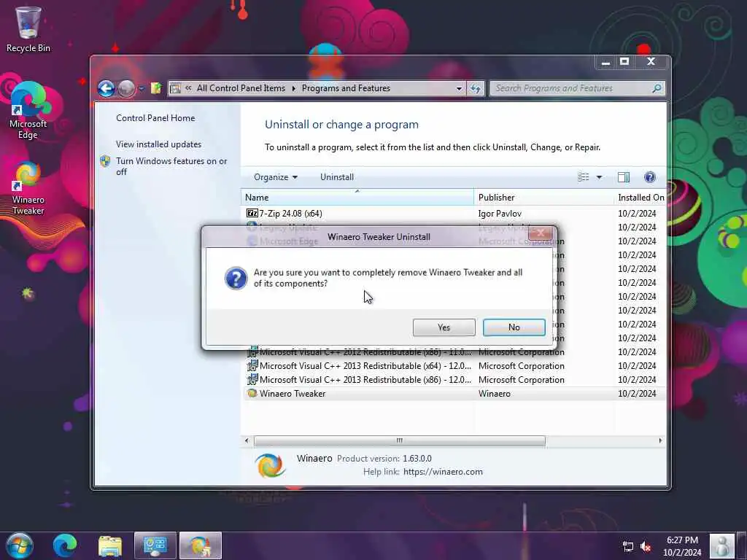Click Programs and Features breadcrumb
The image size is (747, 560).
346,88
